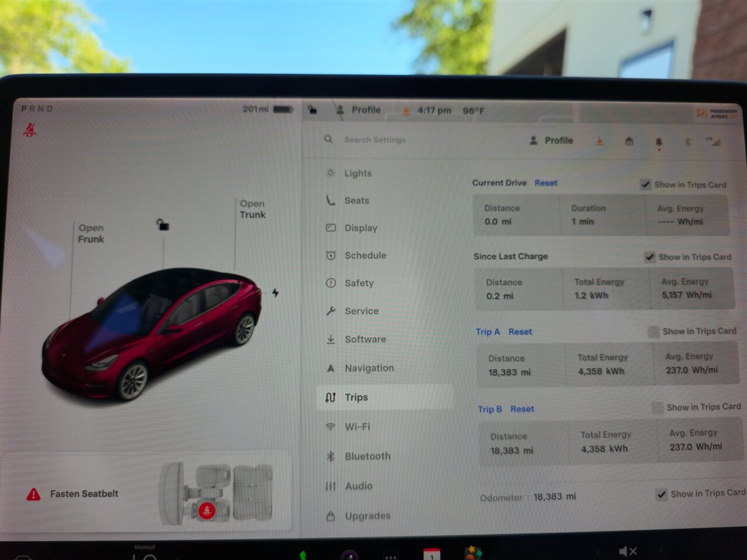Click the Wi-Fi signal icon
Image resolution: width=747 pixels, height=560 pixels.
330,426
